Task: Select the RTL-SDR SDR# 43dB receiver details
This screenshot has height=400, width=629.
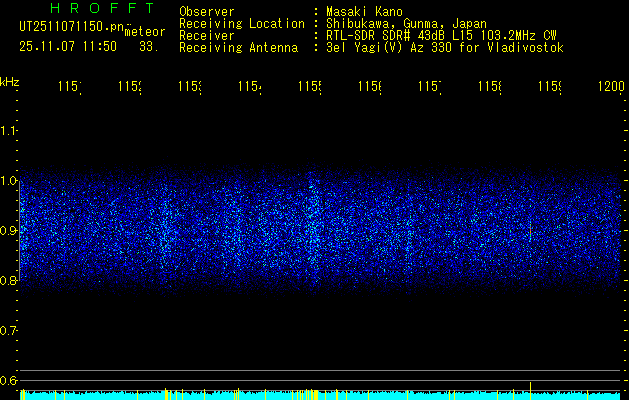Action: click(441, 36)
